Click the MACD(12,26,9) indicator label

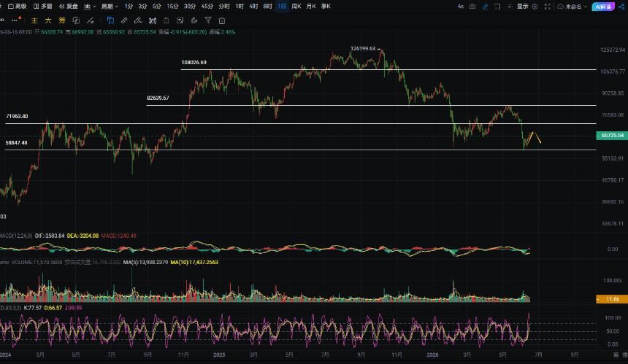point(16,236)
